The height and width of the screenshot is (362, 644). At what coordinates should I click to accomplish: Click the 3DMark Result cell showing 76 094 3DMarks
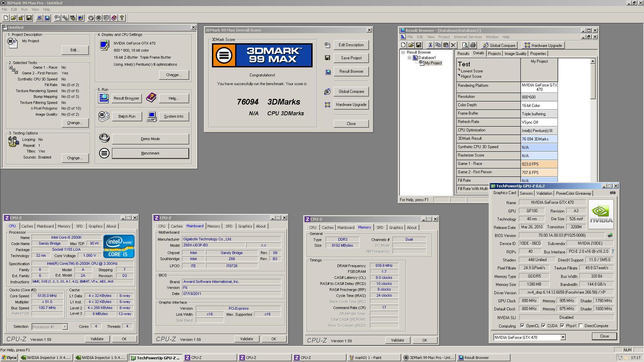[x=539, y=139]
